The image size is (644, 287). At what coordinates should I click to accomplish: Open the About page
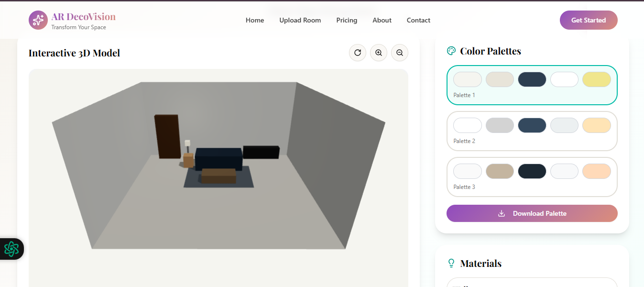pos(382,20)
